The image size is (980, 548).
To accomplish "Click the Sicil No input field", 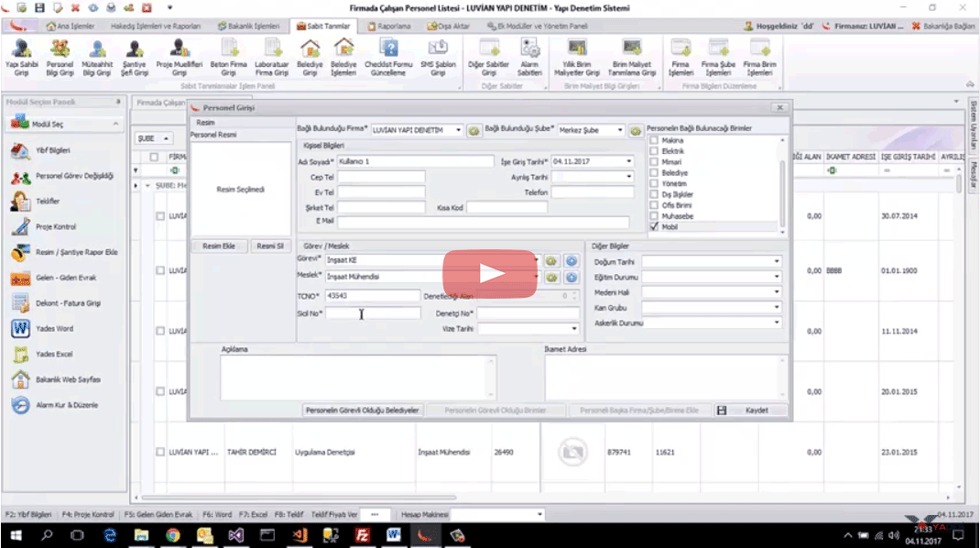I will coord(373,313).
